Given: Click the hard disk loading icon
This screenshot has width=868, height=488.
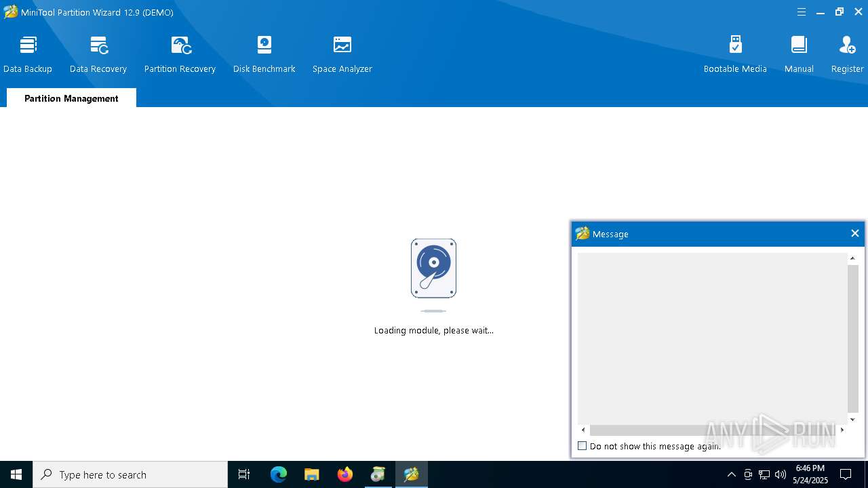Looking at the screenshot, I should coord(433,268).
